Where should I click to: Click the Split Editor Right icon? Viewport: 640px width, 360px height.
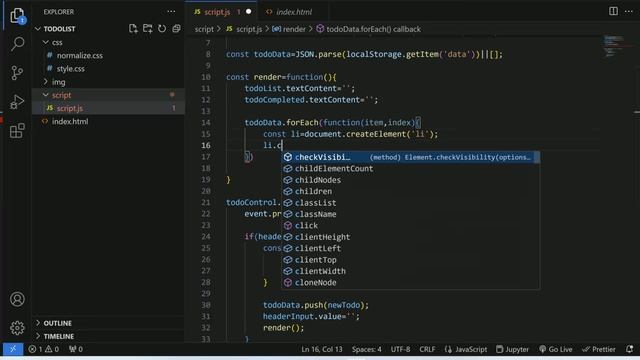pos(613,11)
